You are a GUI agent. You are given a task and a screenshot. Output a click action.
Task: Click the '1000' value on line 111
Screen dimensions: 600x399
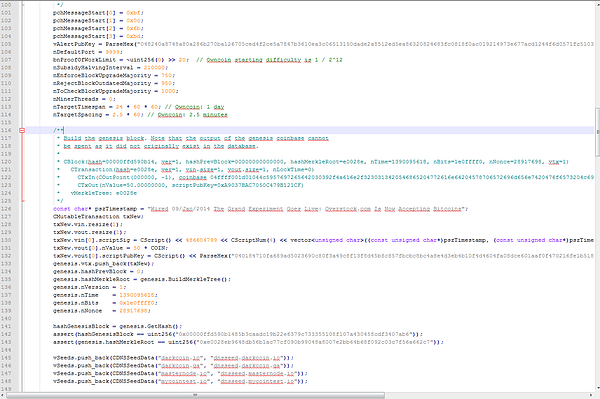(x=168, y=91)
